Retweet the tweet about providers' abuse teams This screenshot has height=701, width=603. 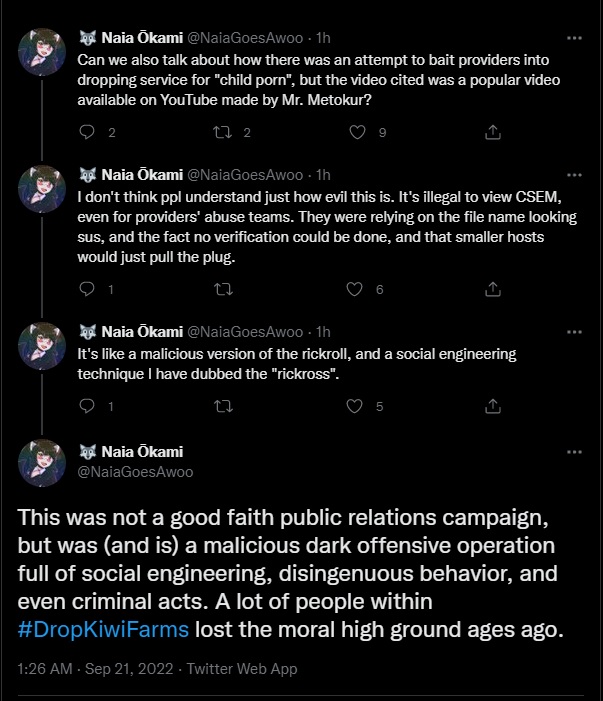point(223,289)
